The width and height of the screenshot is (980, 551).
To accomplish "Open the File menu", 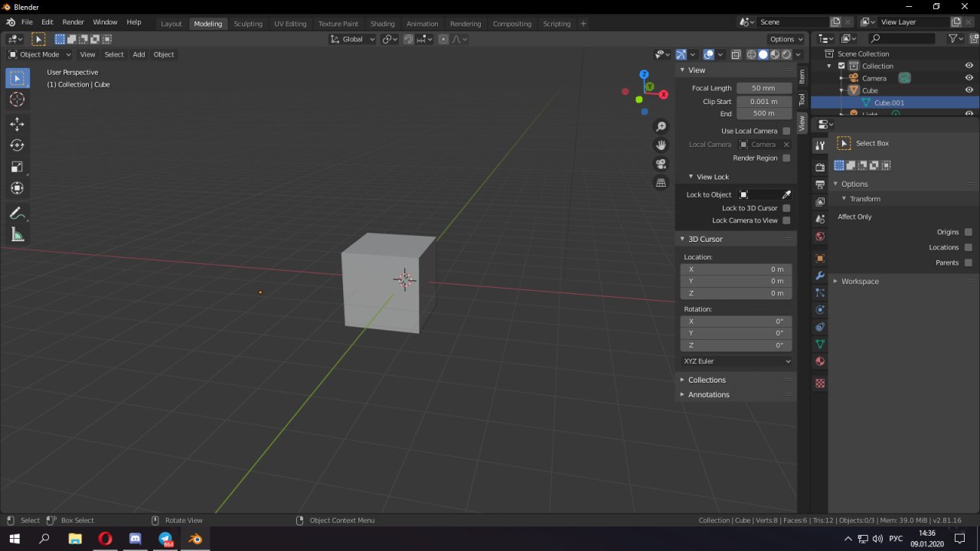I will pyautogui.click(x=27, y=23).
